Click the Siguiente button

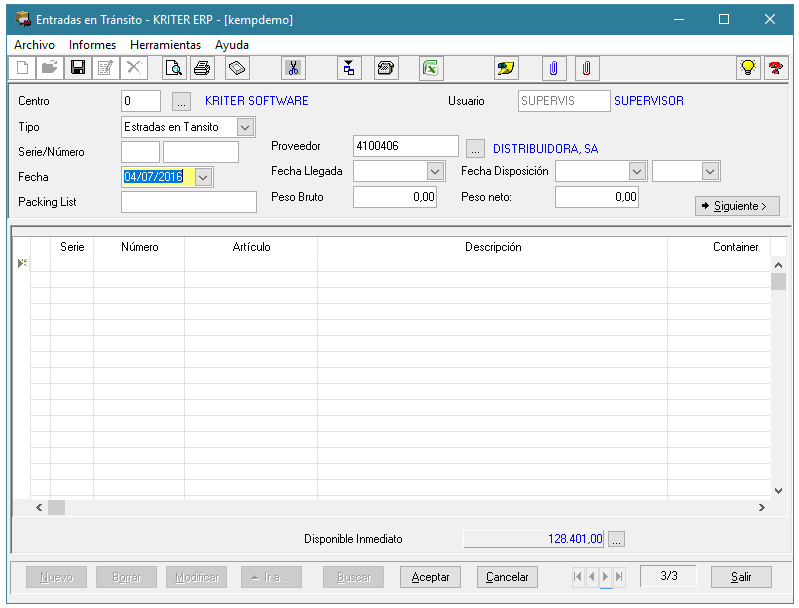pos(737,206)
